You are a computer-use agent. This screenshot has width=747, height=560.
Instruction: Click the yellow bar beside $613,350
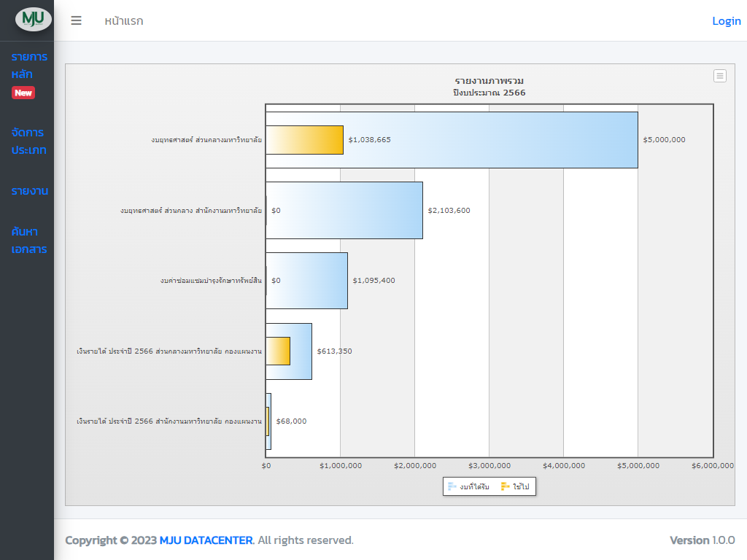(x=278, y=351)
